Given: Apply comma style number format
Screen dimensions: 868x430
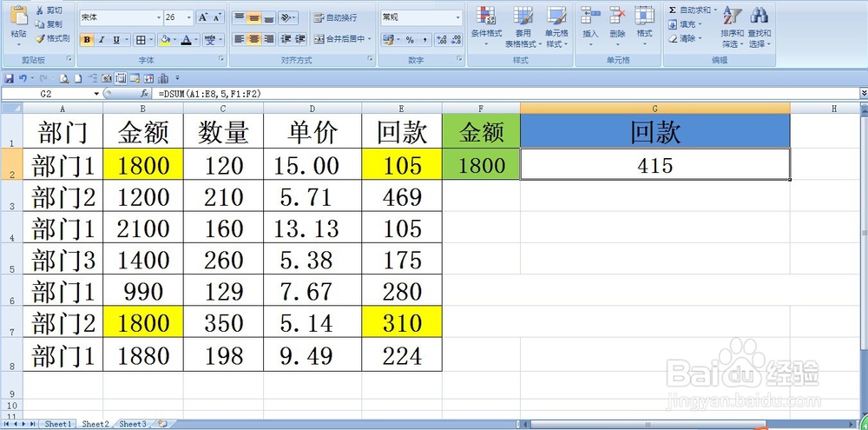Looking at the screenshot, I should 424,40.
